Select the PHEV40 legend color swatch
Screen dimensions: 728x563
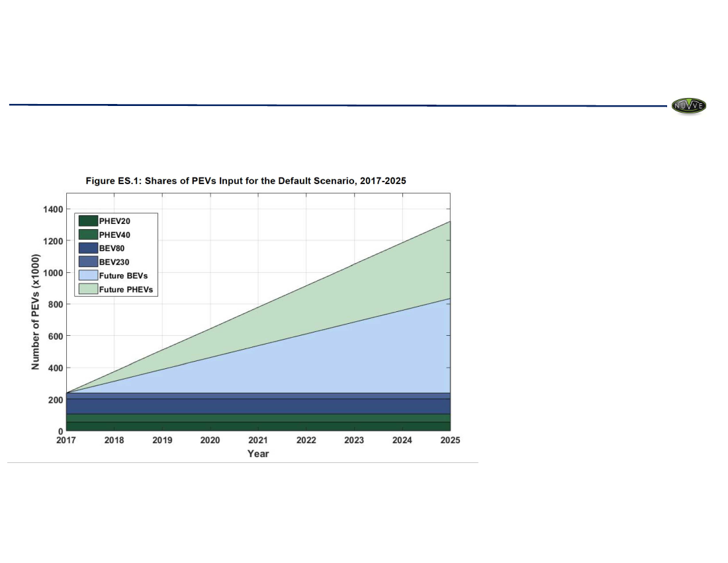point(88,234)
